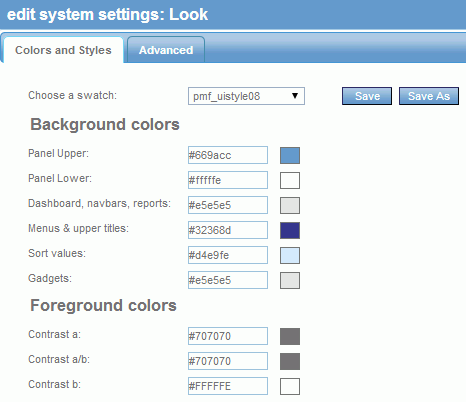466x402 pixels.
Task: Switch to the Advanced tab
Action: pyautogui.click(x=166, y=50)
